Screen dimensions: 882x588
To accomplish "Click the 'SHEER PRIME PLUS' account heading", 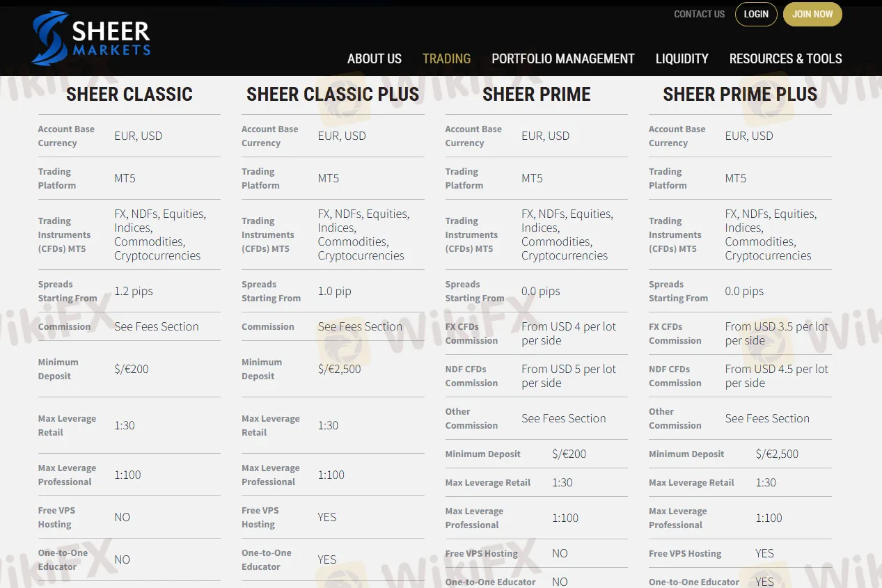I will click(x=740, y=95).
